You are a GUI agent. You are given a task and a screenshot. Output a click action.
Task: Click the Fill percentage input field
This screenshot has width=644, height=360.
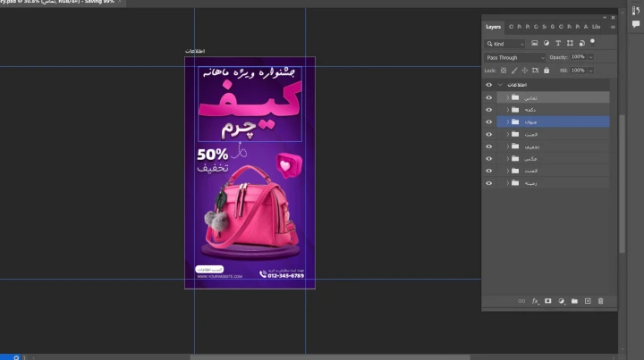click(577, 70)
